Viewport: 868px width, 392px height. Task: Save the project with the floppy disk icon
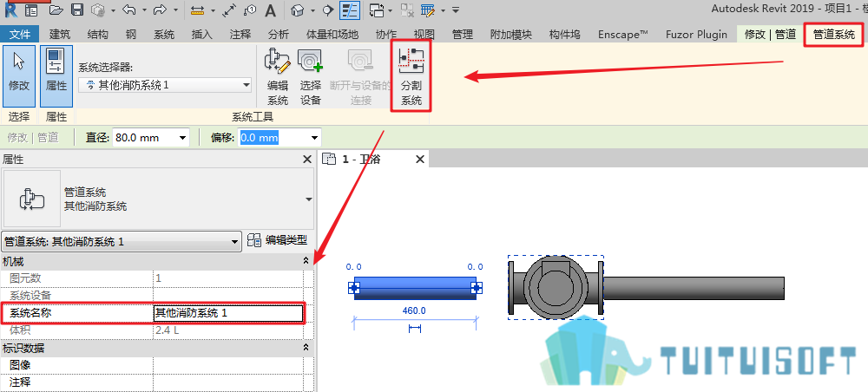click(x=77, y=10)
